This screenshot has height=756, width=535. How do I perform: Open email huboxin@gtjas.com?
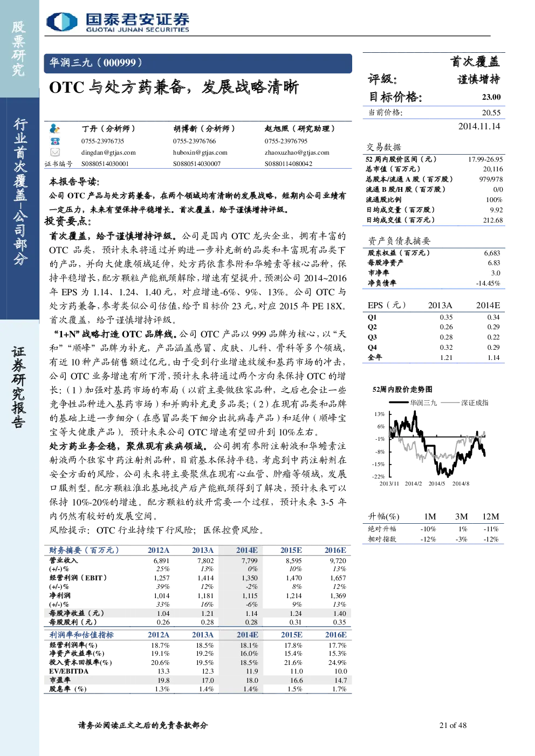[x=200, y=152]
